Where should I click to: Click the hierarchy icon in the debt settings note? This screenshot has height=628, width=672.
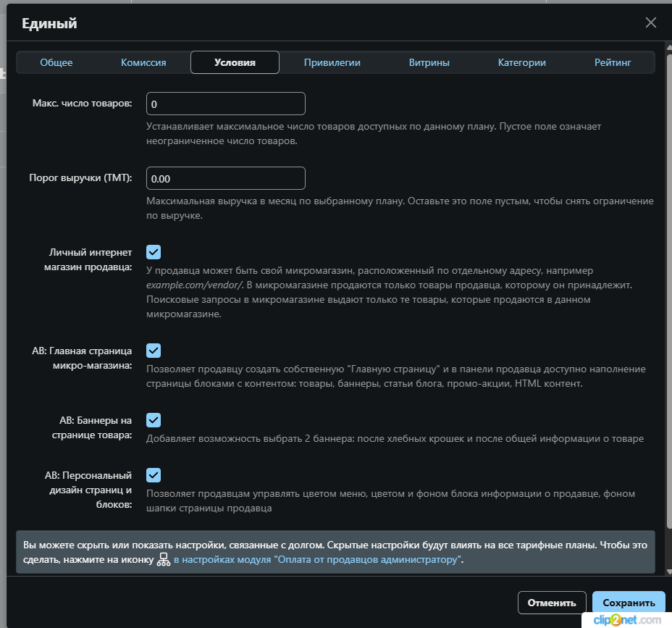point(164,560)
